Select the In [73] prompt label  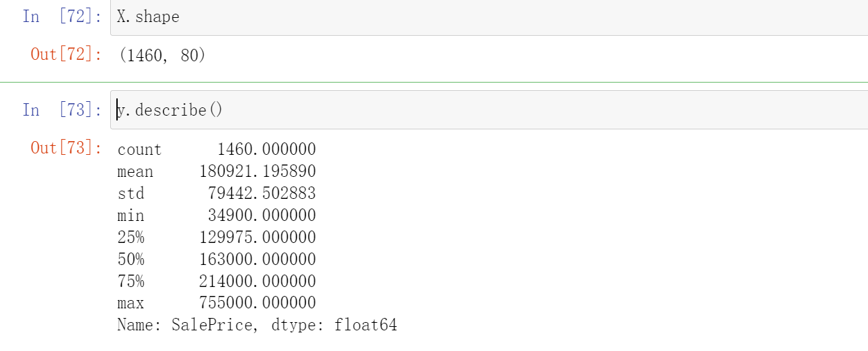point(62,110)
